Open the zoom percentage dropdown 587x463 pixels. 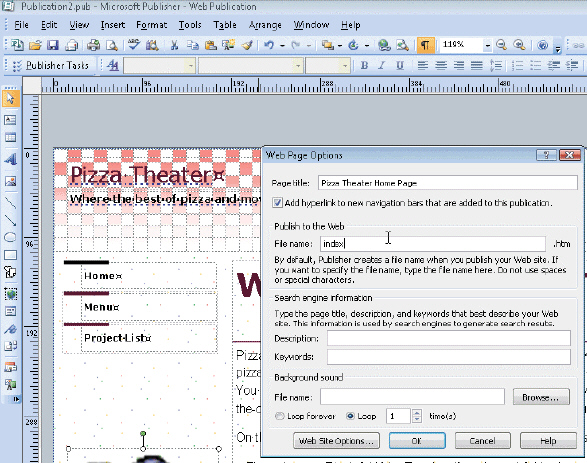coord(487,46)
